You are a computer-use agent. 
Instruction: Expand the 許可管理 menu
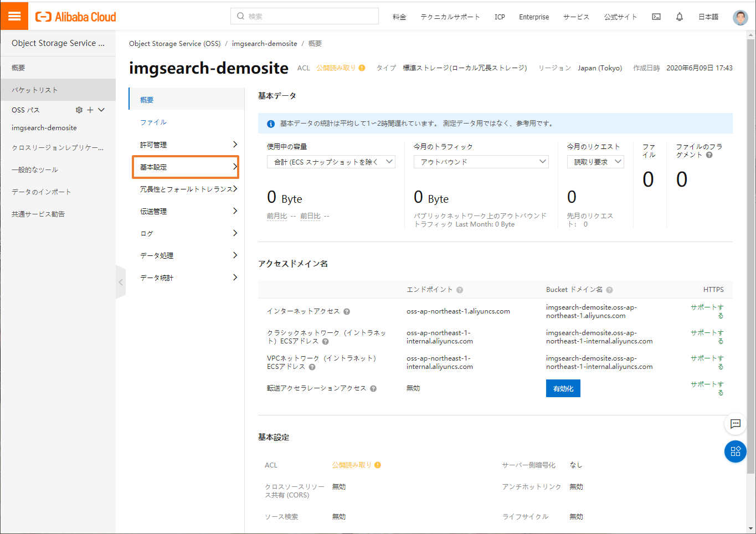[186, 145]
